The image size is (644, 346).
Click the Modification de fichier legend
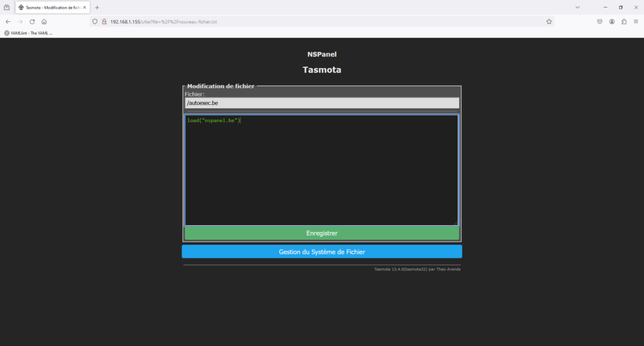[x=221, y=86]
